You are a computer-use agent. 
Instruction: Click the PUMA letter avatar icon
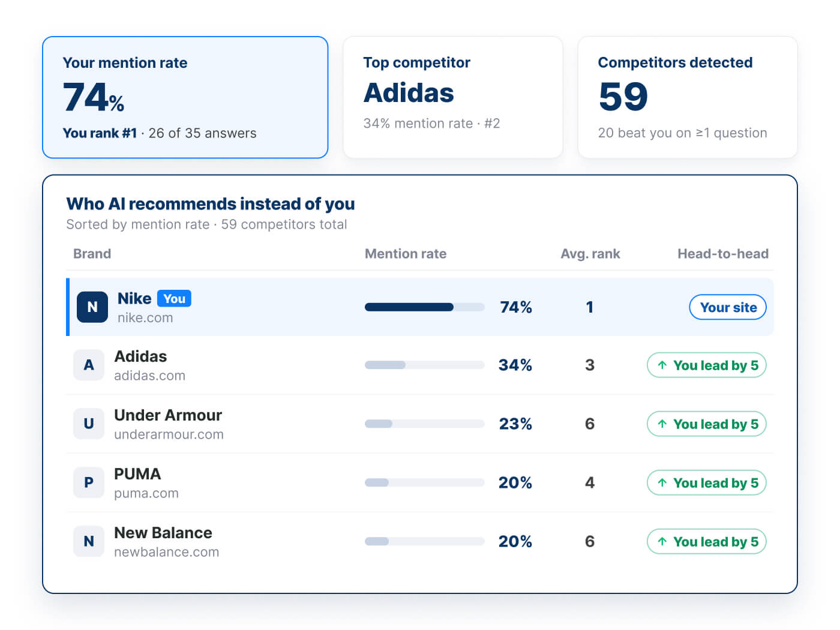(89, 482)
